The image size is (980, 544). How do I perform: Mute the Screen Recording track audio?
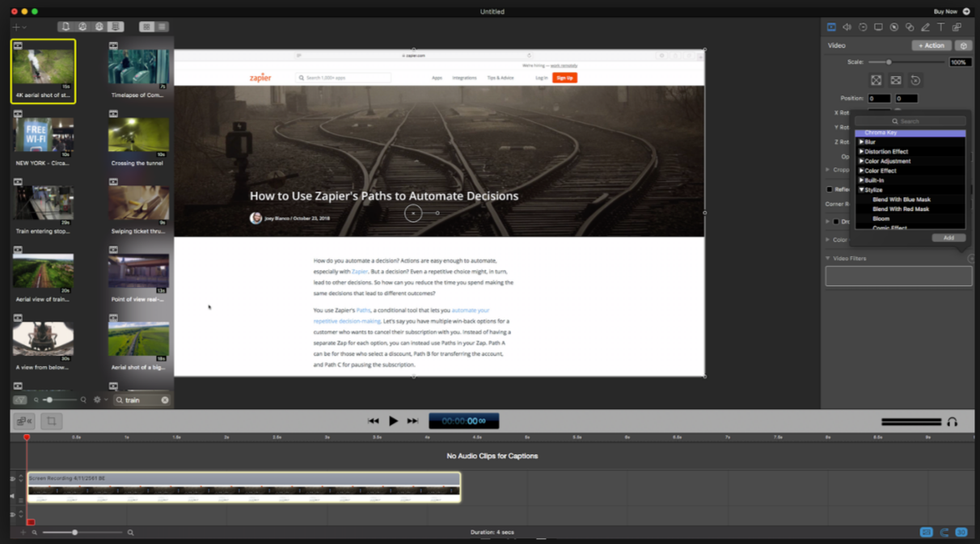coord(12,496)
